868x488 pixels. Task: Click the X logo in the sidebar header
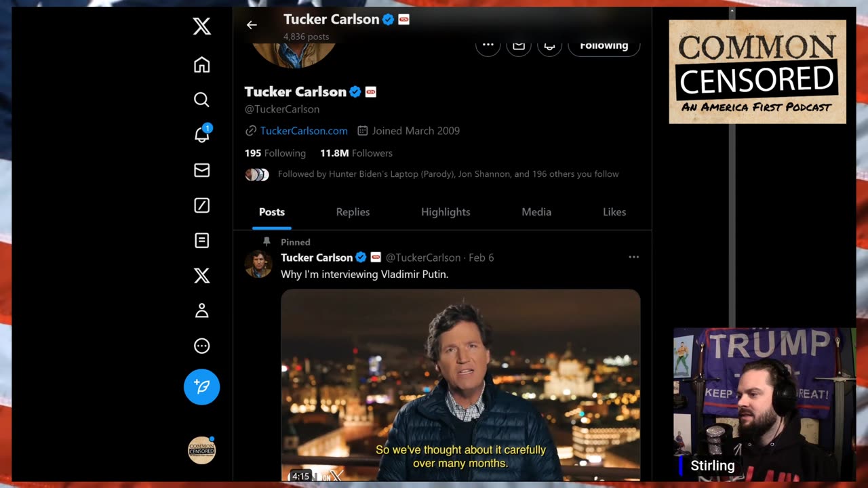tap(201, 26)
